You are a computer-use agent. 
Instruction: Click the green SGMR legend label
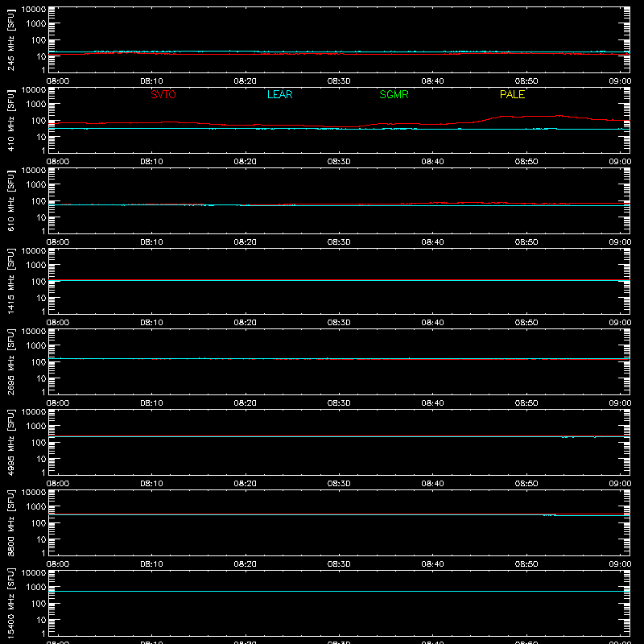[394, 94]
